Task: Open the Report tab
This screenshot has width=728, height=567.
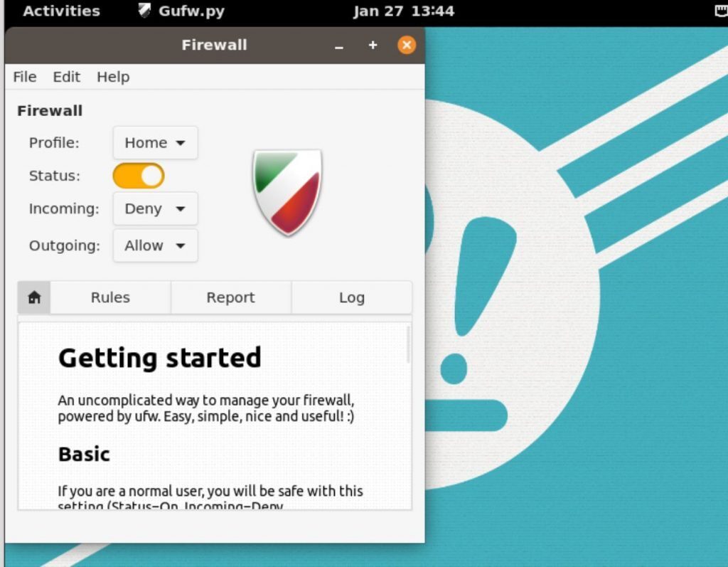Action: click(x=230, y=297)
